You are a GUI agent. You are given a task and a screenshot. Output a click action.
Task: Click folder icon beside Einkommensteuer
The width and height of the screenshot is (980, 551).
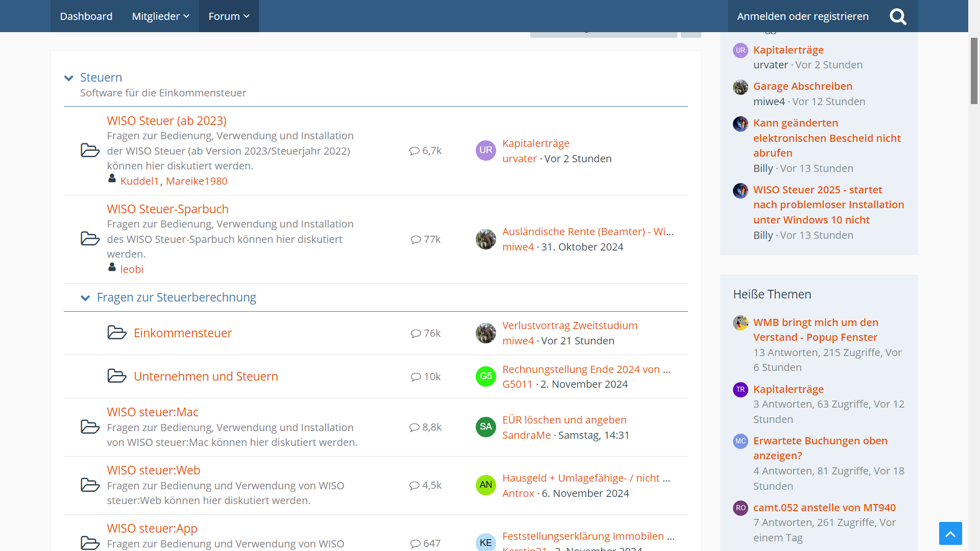[117, 333]
